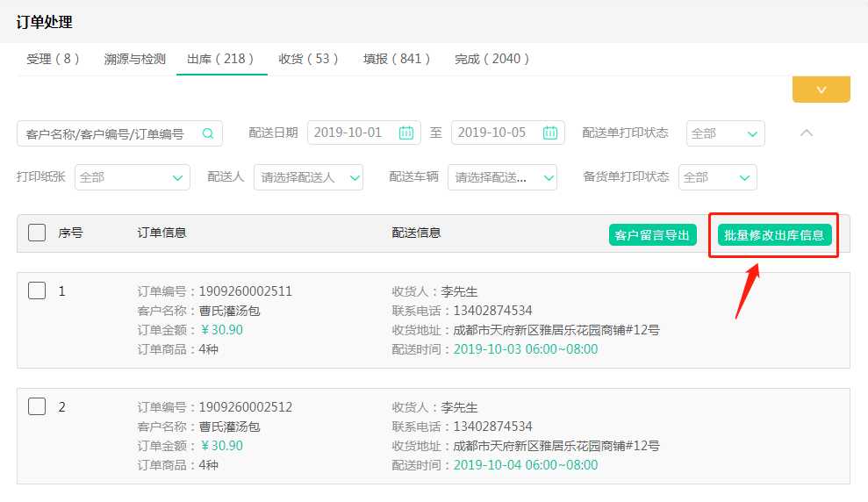
Task: Open the 完成 (2040) tab
Action: [492, 59]
